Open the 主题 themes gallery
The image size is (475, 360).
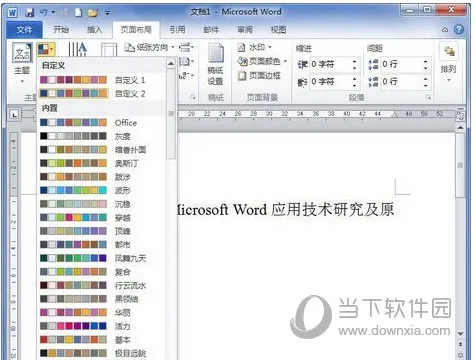(x=22, y=62)
